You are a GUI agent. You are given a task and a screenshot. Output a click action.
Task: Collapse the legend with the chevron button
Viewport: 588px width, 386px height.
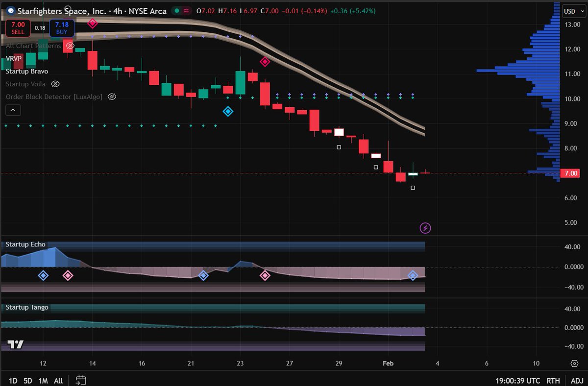(x=13, y=110)
